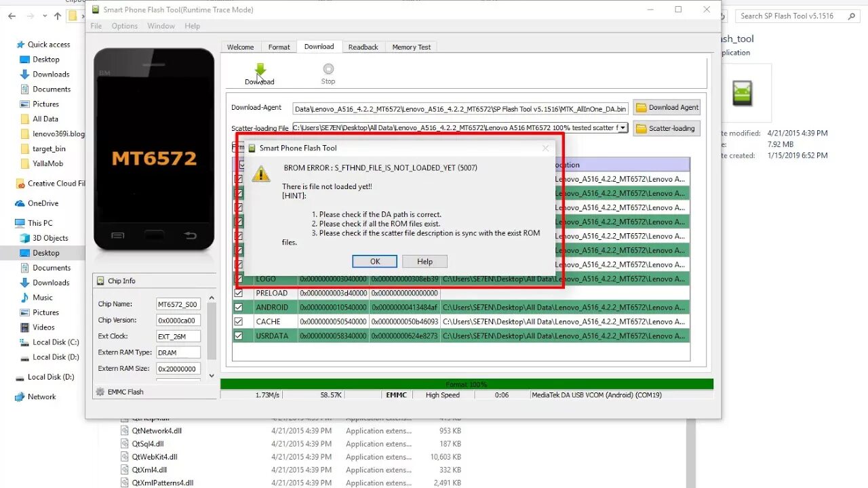Select Local Disk (C:) in sidebar

(x=50, y=342)
